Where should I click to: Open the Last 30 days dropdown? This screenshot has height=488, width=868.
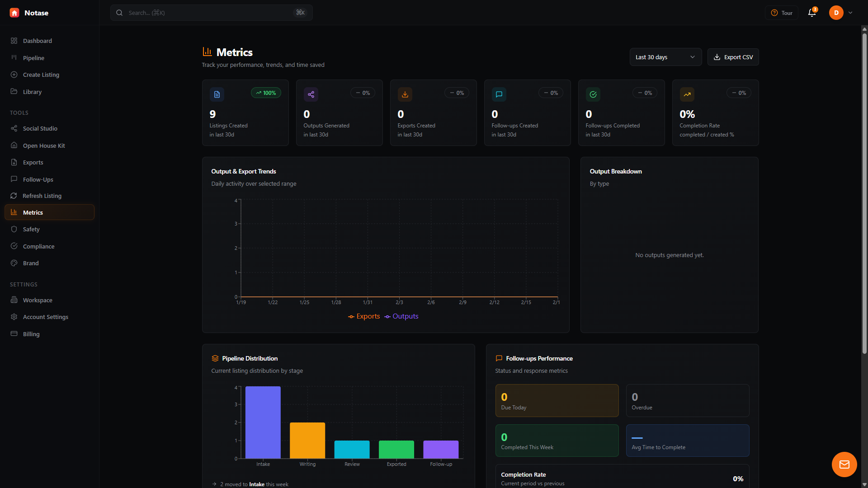point(665,57)
